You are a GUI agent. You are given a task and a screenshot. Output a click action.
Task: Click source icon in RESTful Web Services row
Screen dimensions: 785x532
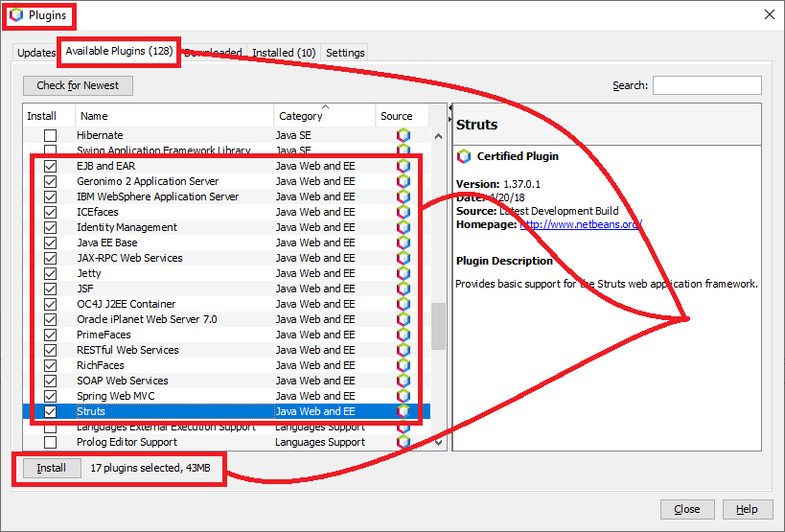[x=403, y=350]
